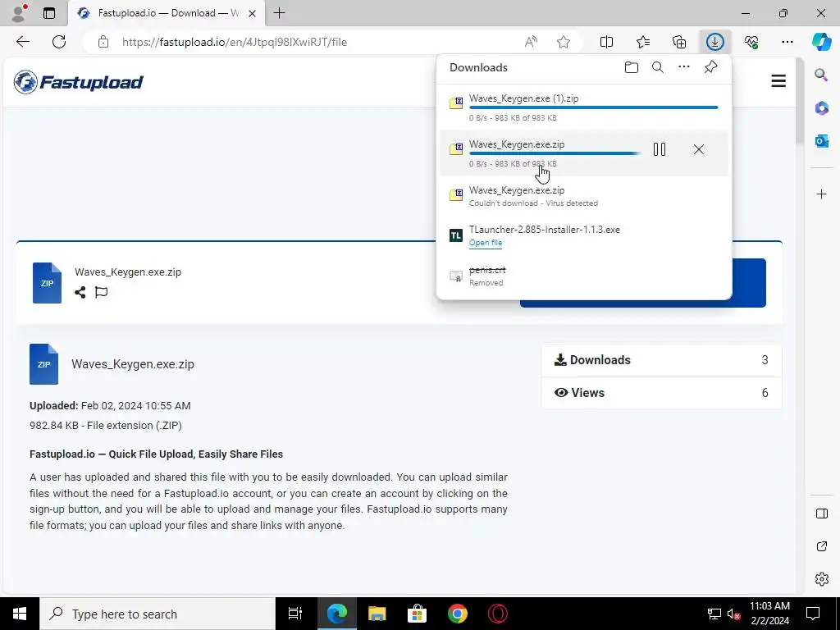Open the profile icon

click(20, 13)
